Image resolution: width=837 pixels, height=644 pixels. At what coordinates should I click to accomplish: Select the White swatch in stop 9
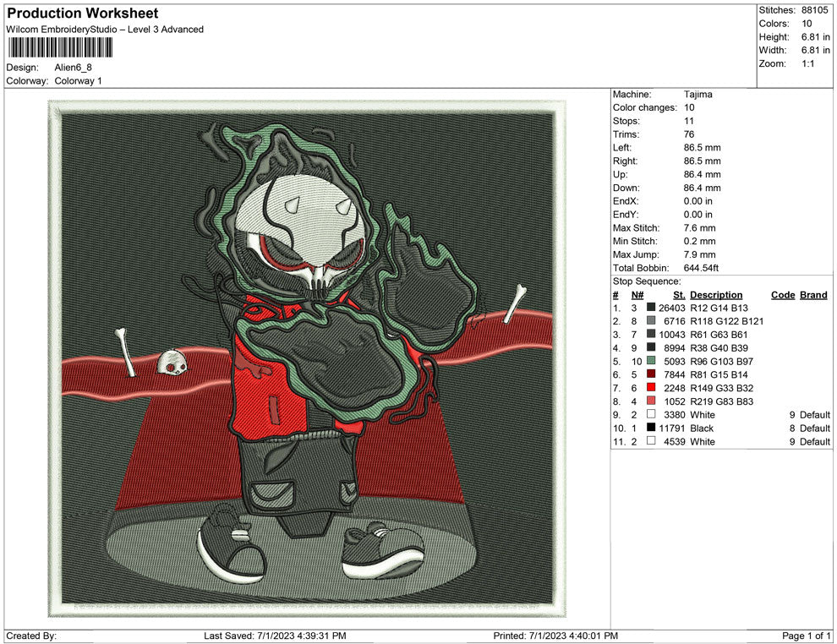(651, 414)
